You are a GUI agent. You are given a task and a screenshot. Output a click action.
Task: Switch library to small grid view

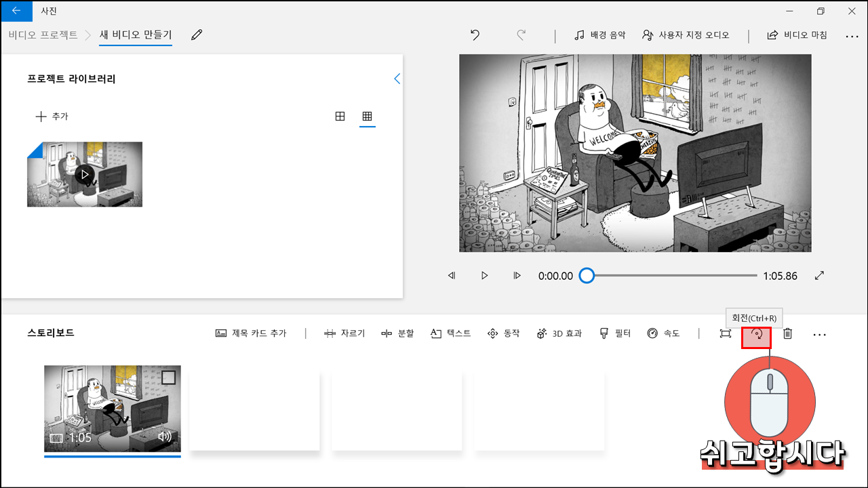pos(367,117)
